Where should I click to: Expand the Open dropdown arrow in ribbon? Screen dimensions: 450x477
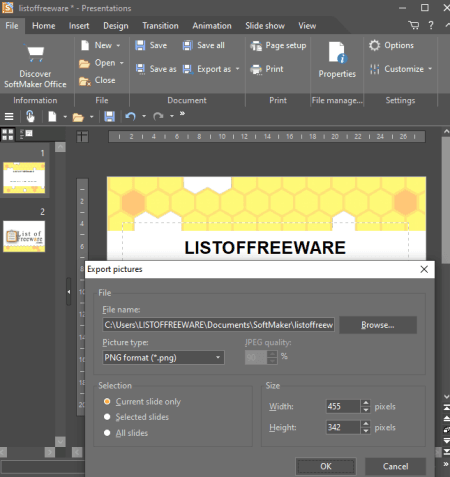(122, 63)
